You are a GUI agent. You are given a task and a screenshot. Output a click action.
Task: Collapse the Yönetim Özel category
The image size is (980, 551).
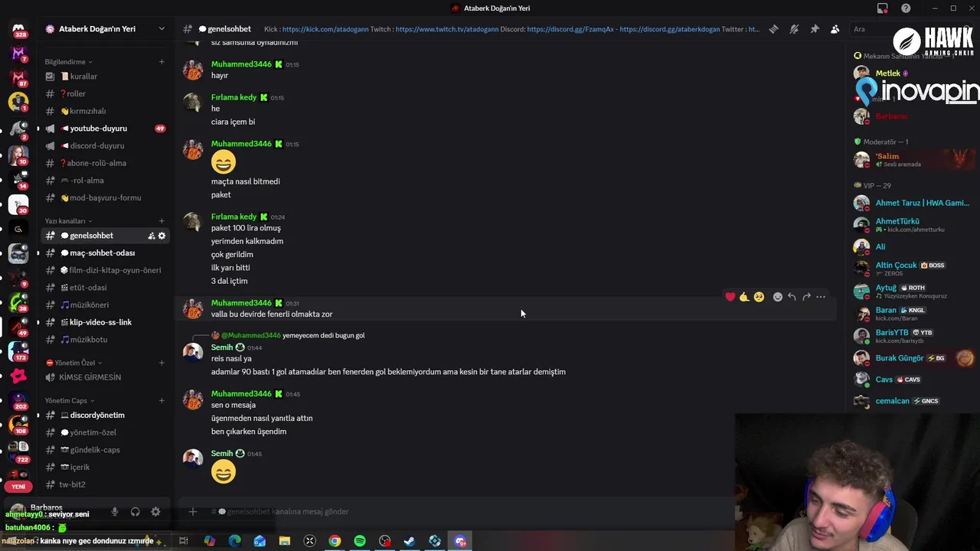pyautogui.click(x=74, y=363)
